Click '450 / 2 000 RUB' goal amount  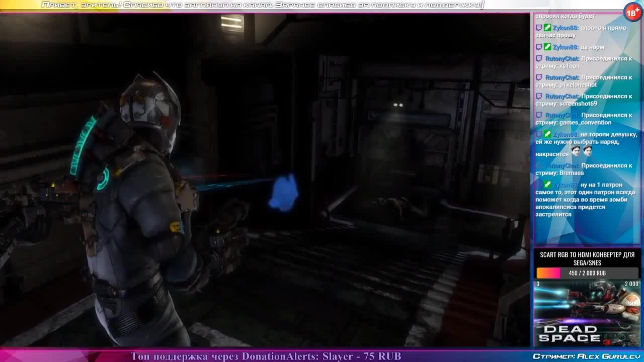587,273
